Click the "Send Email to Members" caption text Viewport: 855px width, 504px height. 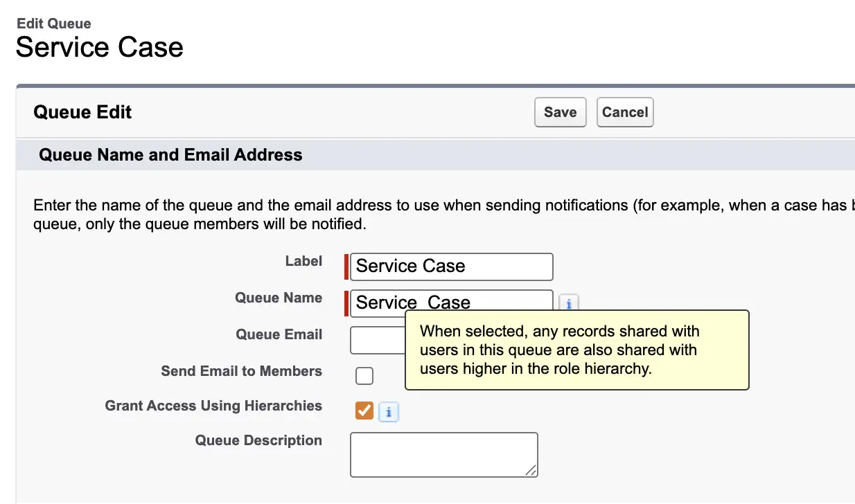coord(241,371)
